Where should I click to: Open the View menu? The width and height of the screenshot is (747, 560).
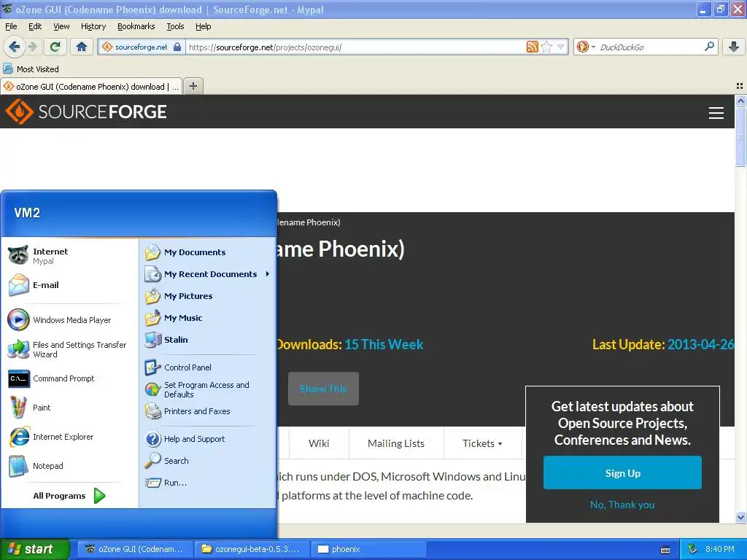61,26
